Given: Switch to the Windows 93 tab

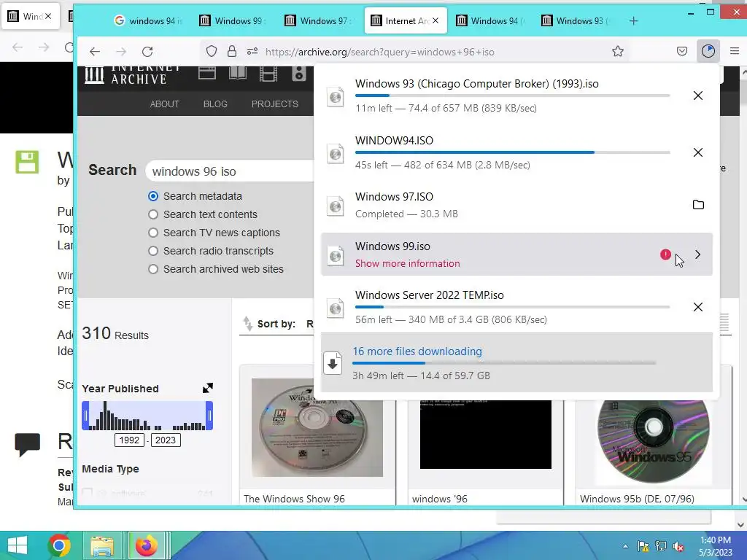Looking at the screenshot, I should tap(576, 20).
